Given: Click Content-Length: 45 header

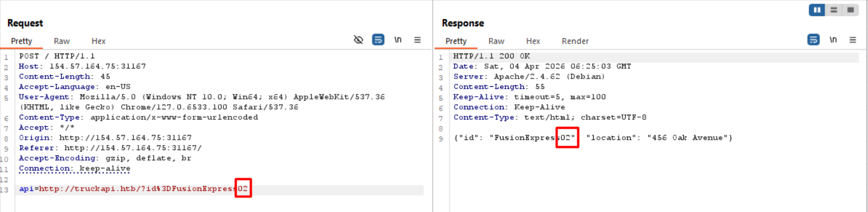Looking at the screenshot, I should pos(65,76).
